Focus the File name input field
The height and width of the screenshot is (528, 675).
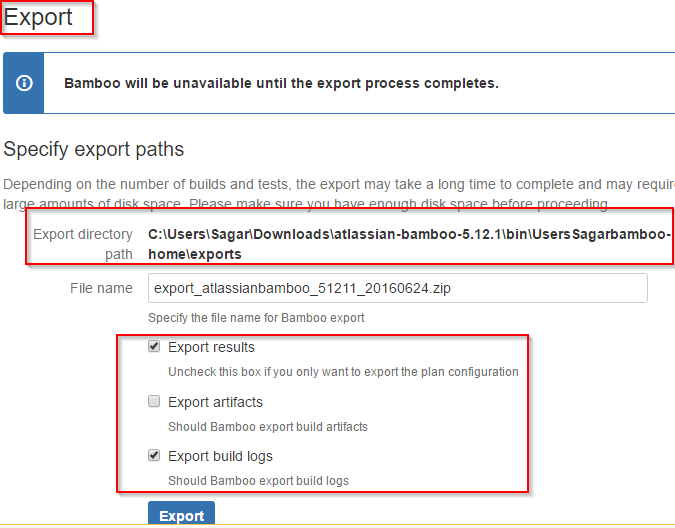(x=397, y=288)
